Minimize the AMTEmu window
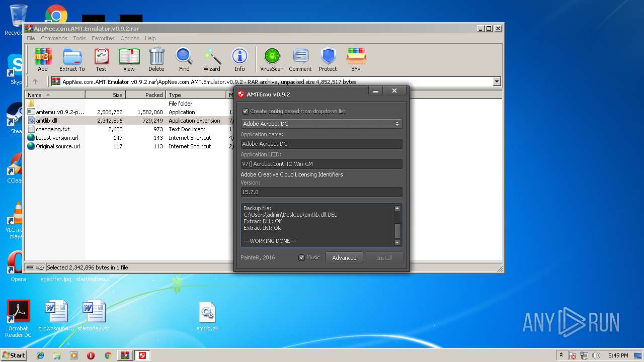The width and height of the screenshot is (644, 362). 375,91
